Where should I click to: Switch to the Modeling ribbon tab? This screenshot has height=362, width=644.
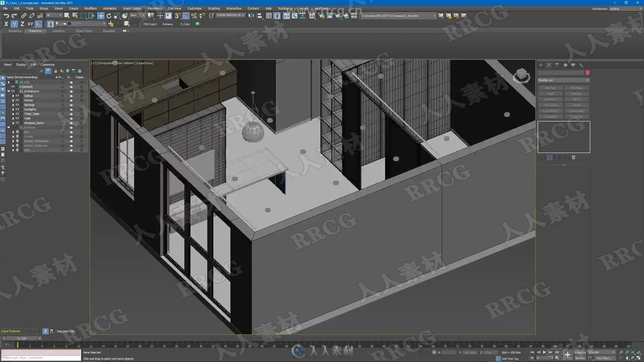click(x=15, y=31)
